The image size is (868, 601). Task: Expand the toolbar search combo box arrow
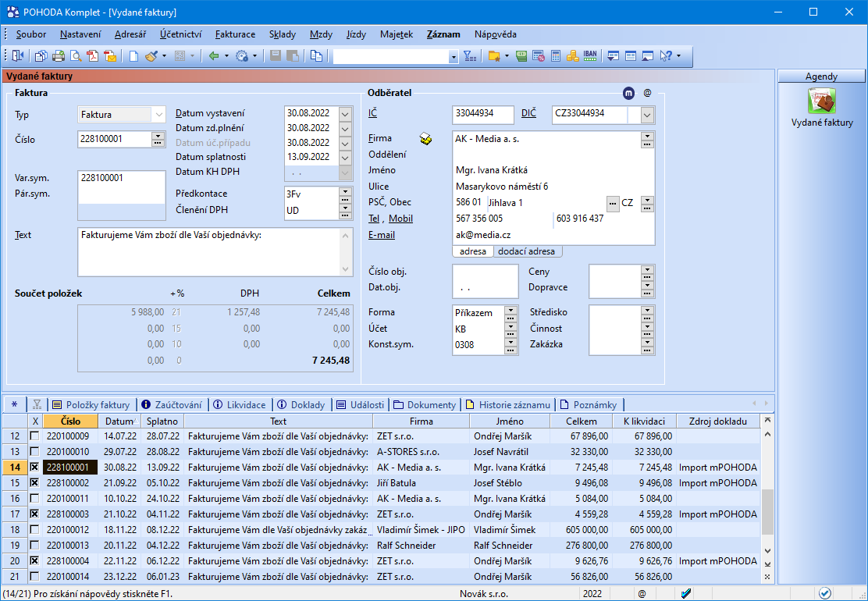454,56
